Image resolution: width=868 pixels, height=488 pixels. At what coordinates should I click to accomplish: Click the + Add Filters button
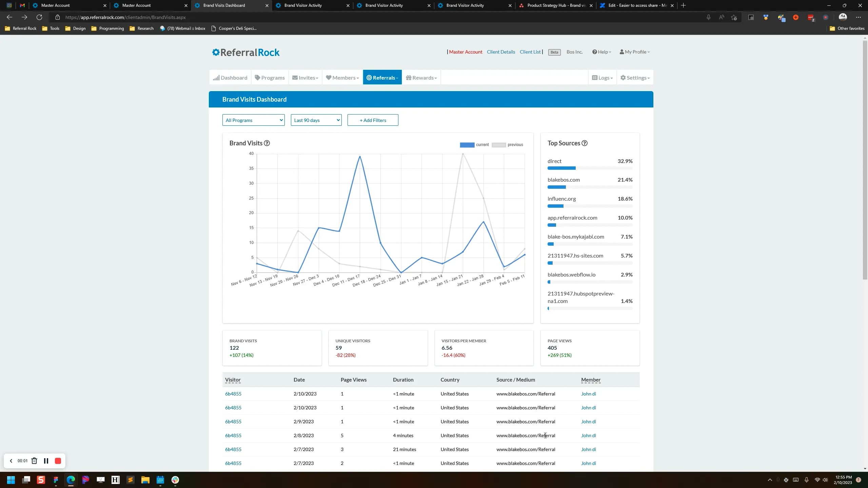coord(372,120)
